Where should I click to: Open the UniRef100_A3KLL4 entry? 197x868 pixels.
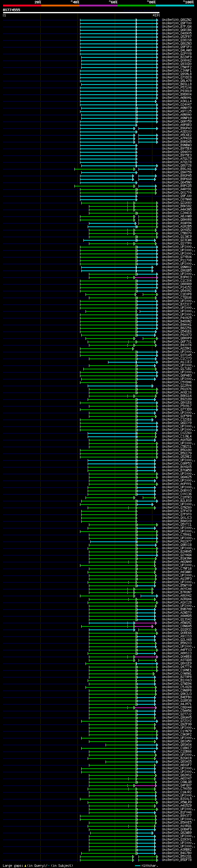[x=177, y=101]
